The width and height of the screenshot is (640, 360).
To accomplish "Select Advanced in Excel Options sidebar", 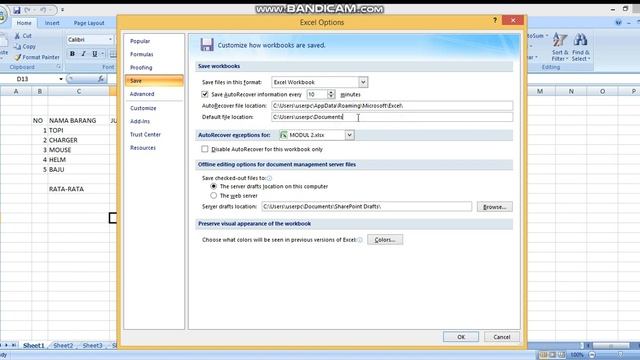I will 154,94.
